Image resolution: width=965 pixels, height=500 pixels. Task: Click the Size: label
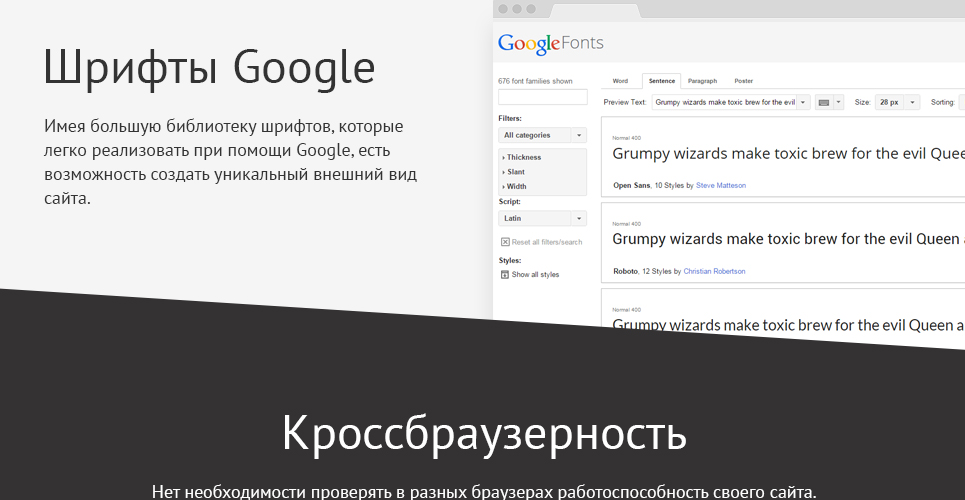click(863, 102)
